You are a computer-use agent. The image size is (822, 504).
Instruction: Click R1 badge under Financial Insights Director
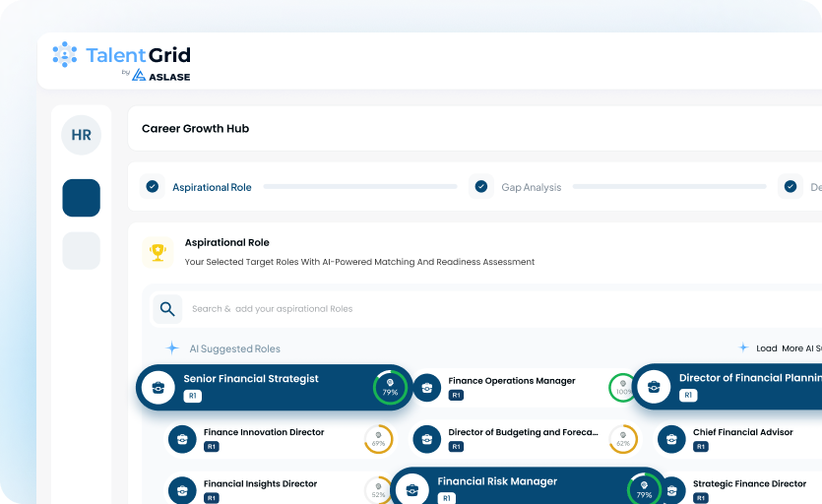click(212, 498)
